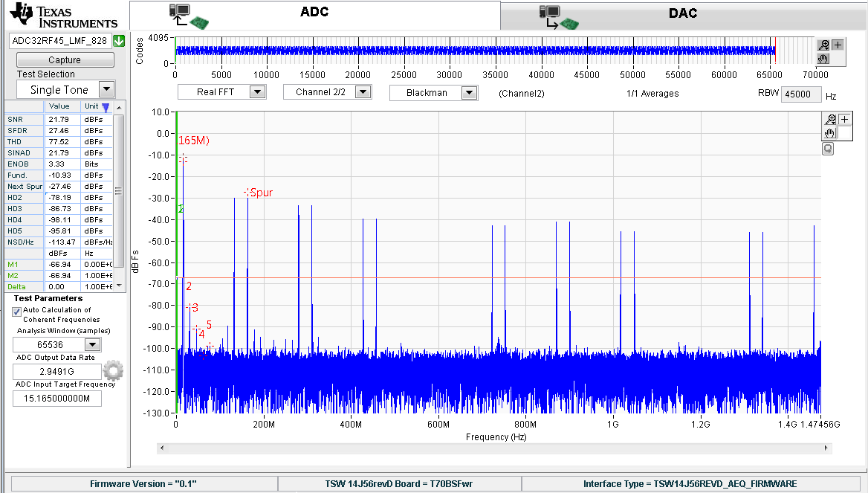Viewport: 868px width, 493px height.
Task: Click the THD value 77.52
Action: click(x=59, y=142)
